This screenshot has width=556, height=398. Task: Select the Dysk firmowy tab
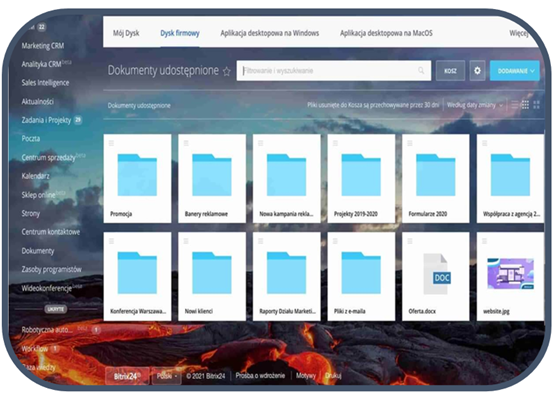coord(180,33)
